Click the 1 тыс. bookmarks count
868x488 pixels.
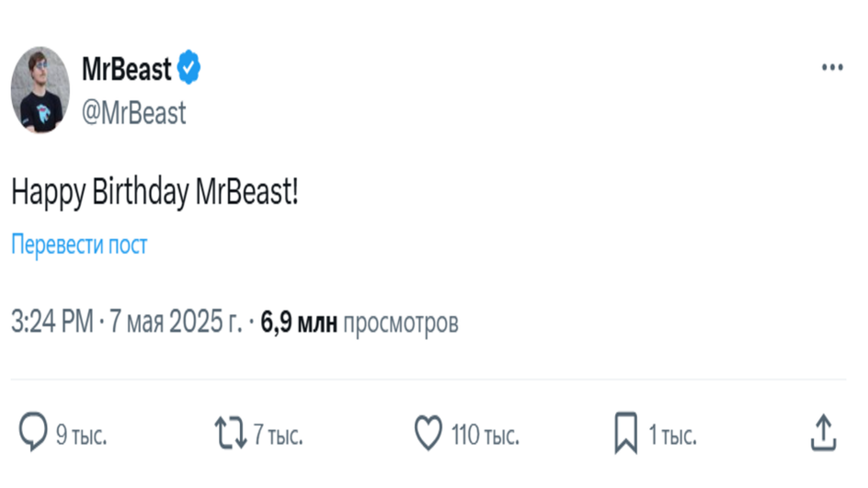(x=672, y=436)
